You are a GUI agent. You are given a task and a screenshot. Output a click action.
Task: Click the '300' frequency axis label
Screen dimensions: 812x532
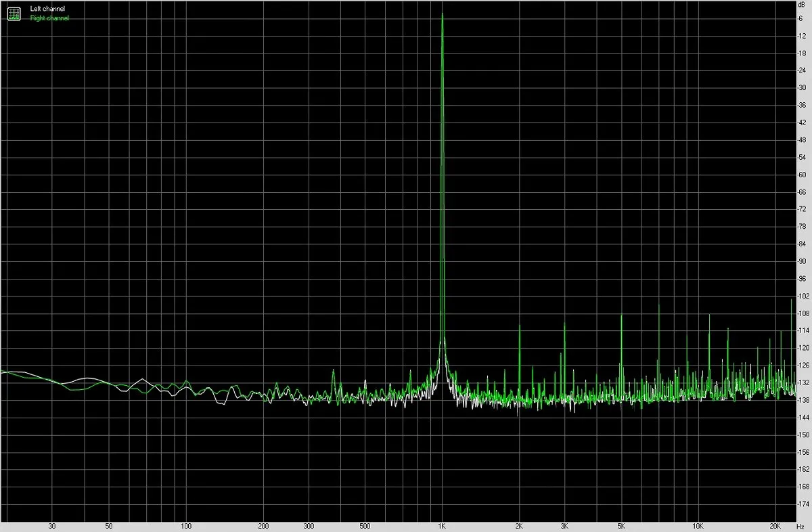[x=309, y=526]
